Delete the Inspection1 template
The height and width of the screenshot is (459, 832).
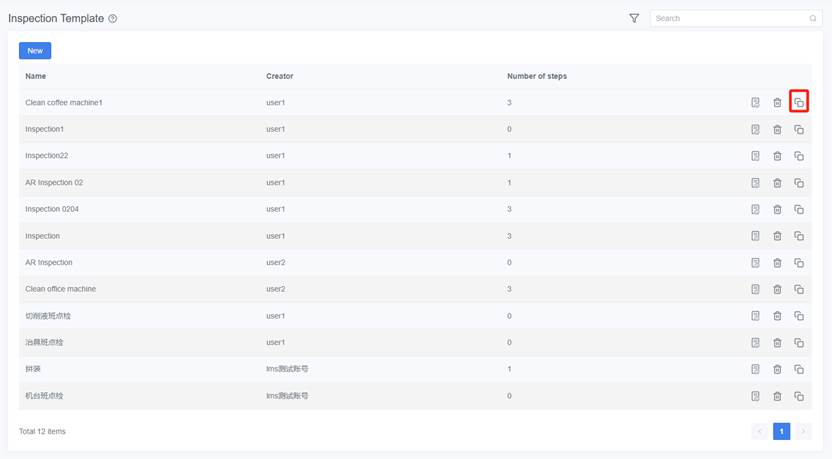[x=777, y=129]
